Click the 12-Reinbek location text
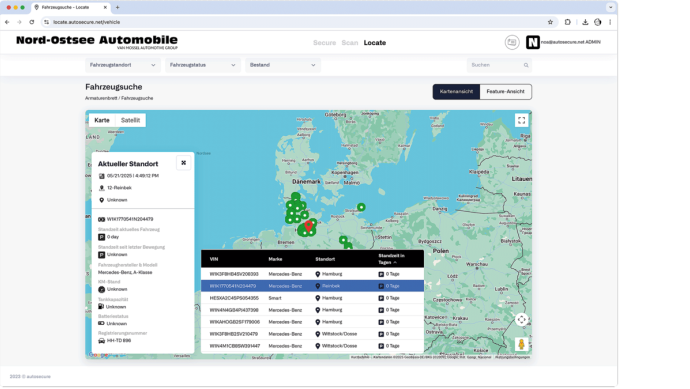Viewport: 690px width, 389px height. pos(119,188)
